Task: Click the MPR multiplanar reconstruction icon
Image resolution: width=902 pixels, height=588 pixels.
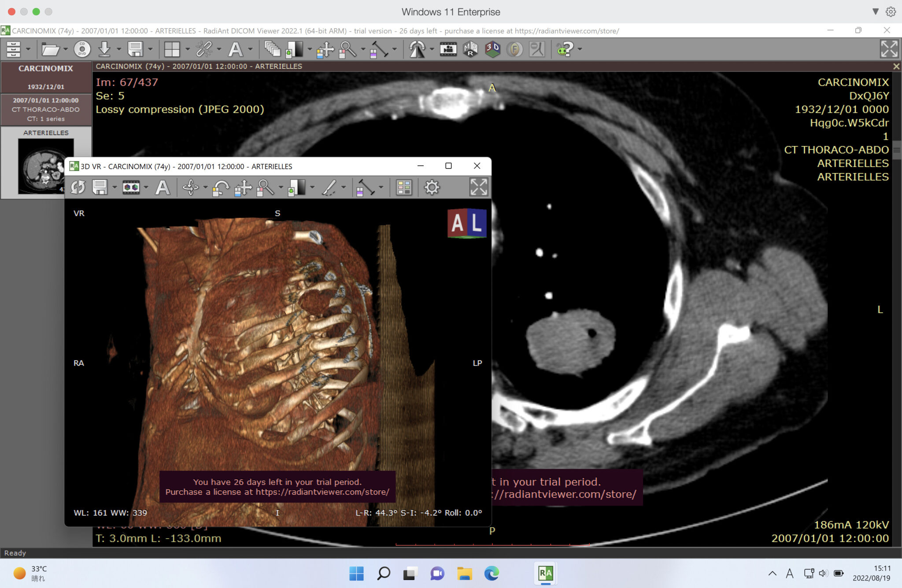Action: (x=470, y=49)
